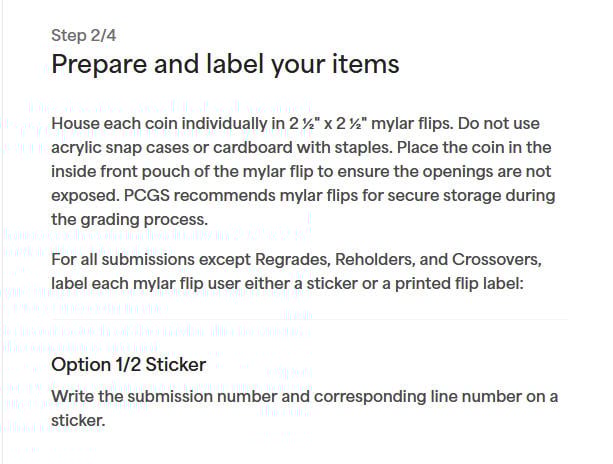Click the last word "sticker." at the bottom
This screenshot has height=464, width=613.
(78, 421)
